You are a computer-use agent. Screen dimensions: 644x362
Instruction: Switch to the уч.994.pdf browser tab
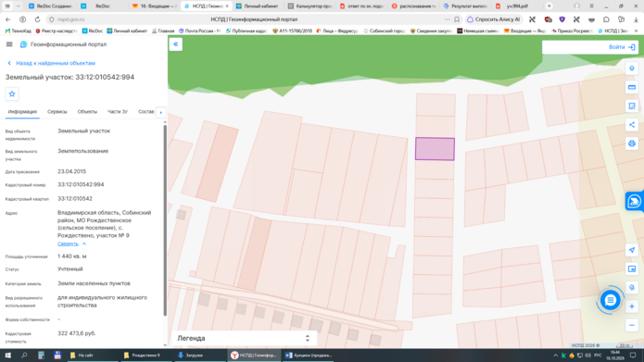pyautogui.click(x=517, y=6)
